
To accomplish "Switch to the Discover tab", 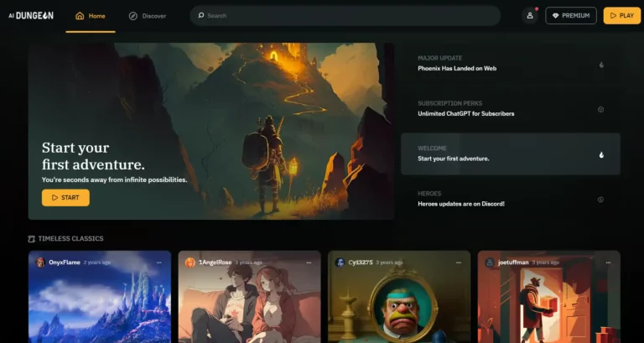I will pyautogui.click(x=148, y=16).
